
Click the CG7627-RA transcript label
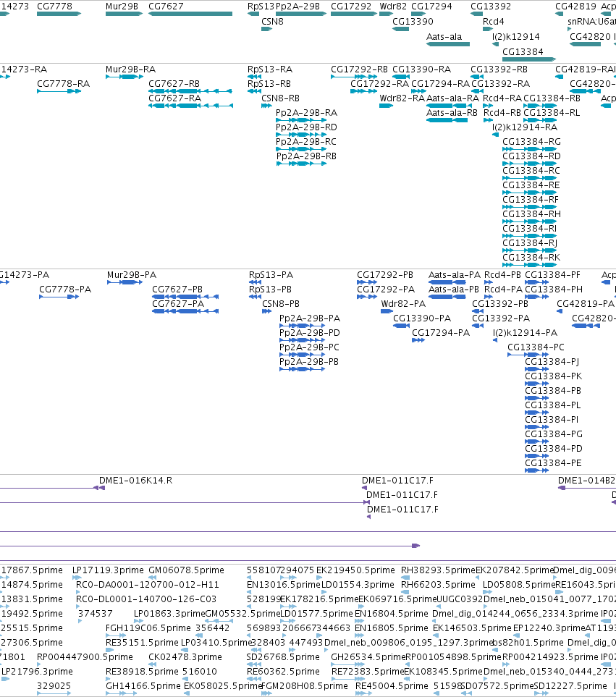pos(174,98)
